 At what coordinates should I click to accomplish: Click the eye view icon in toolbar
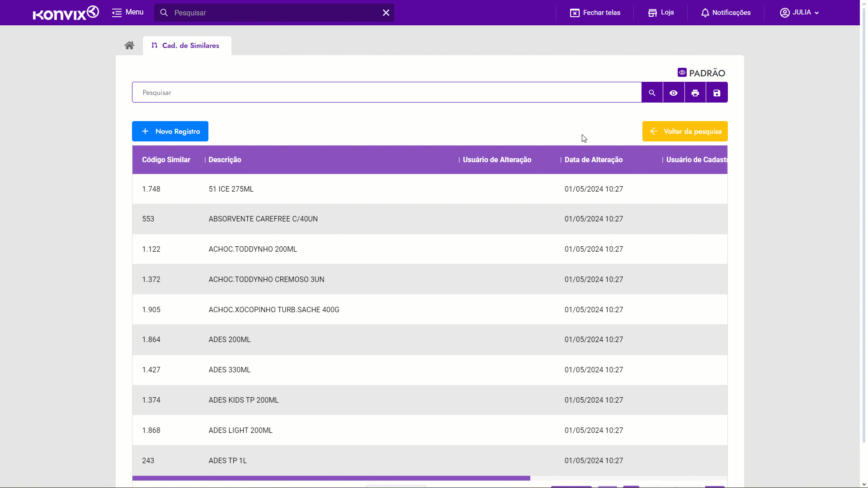tap(674, 93)
